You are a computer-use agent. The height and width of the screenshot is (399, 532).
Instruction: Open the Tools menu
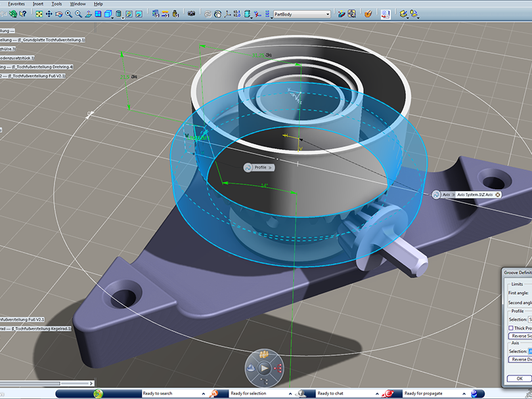coord(57,3)
